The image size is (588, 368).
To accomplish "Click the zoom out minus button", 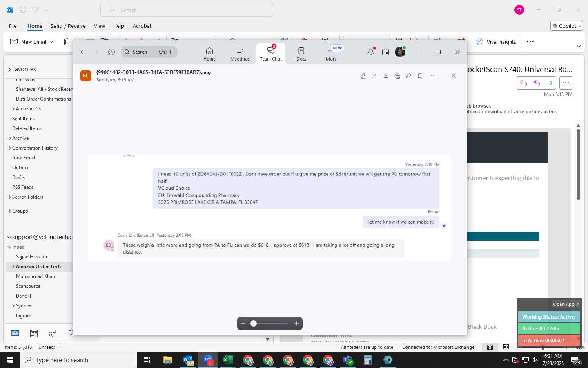I will pos(243,323).
